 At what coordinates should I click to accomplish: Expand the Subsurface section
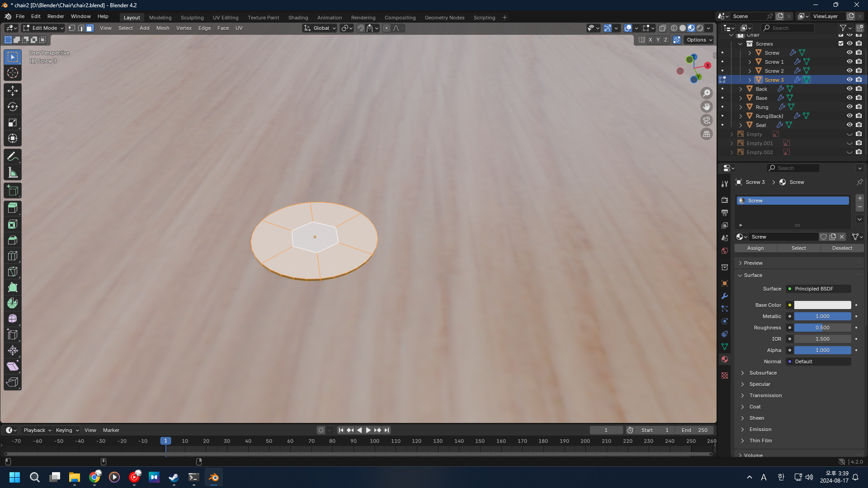point(763,373)
